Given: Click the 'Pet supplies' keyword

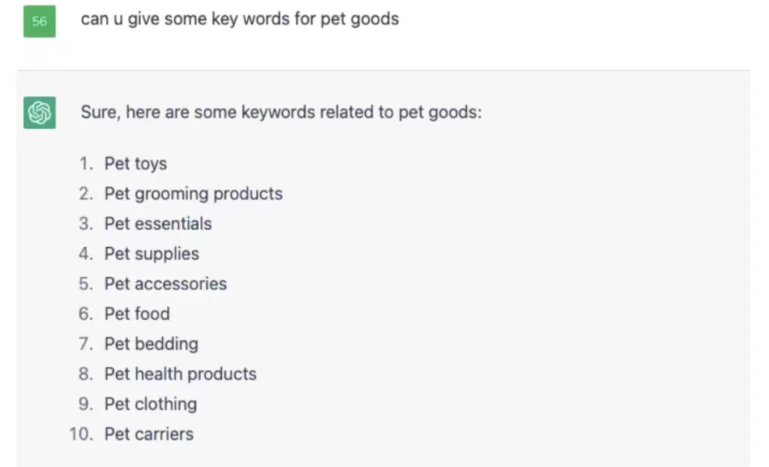Looking at the screenshot, I should tap(151, 253).
